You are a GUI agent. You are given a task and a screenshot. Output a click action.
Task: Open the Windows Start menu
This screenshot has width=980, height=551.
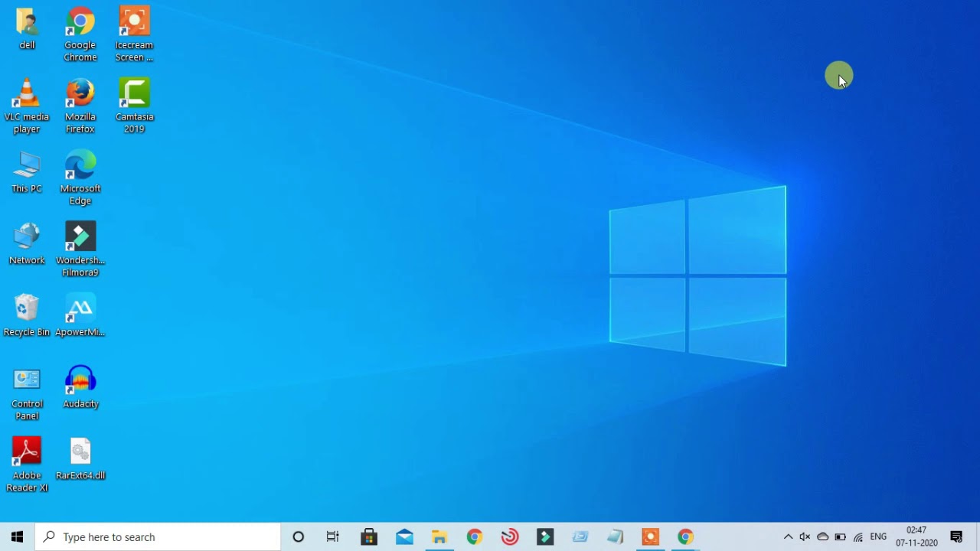pyautogui.click(x=17, y=536)
